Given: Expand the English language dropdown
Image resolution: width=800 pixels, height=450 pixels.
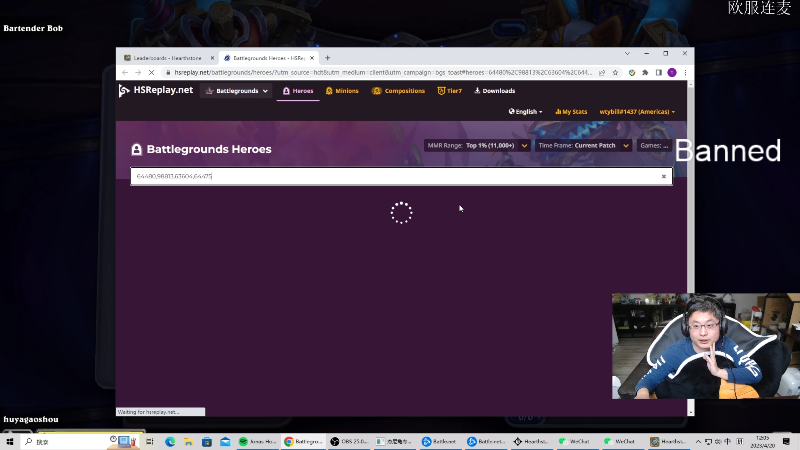Looking at the screenshot, I should tap(525, 111).
